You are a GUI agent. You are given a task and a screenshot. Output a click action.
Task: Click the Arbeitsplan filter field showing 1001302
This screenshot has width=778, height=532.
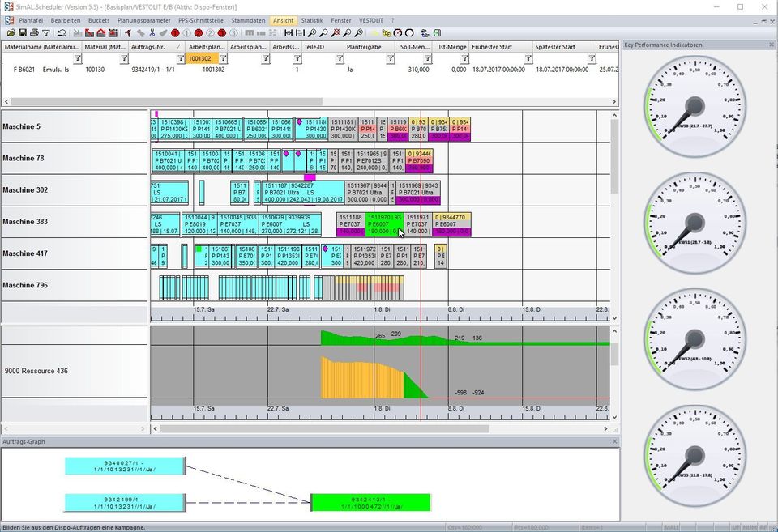click(x=201, y=58)
